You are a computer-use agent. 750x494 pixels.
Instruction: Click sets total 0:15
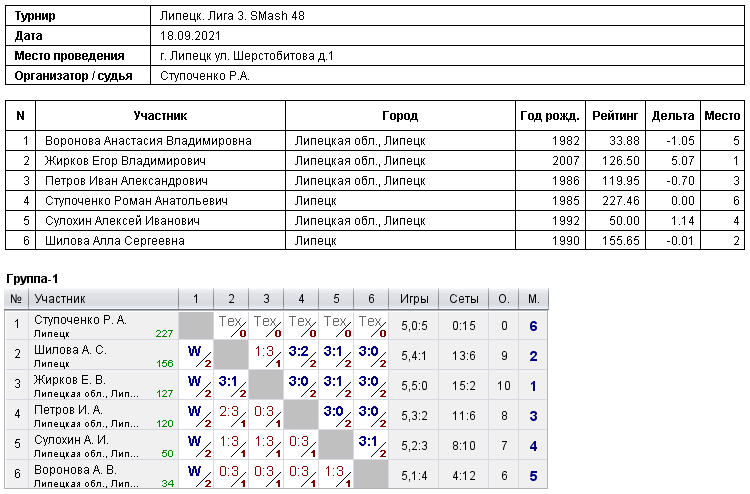(464, 326)
